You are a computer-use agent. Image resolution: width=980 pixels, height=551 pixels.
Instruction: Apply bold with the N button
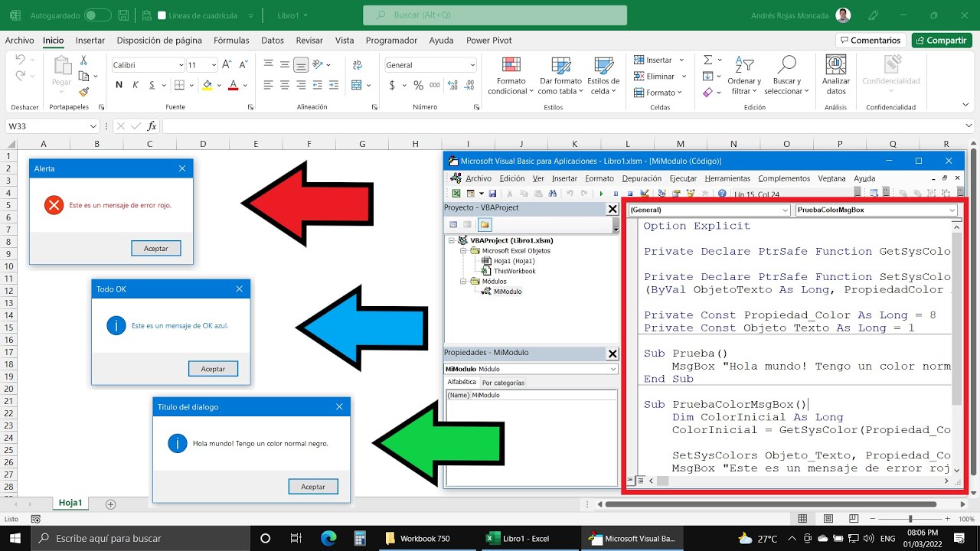[x=119, y=85]
